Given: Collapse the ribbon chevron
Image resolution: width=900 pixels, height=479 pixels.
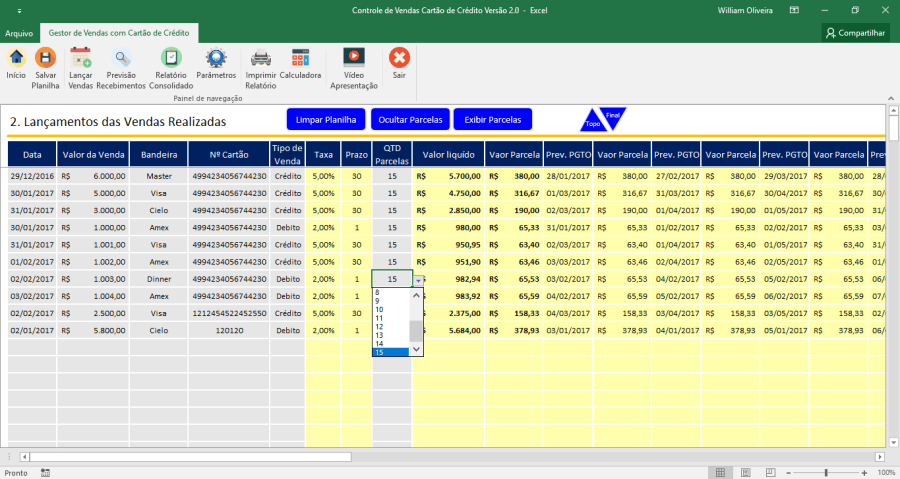Looking at the screenshot, I should pos(891,98).
